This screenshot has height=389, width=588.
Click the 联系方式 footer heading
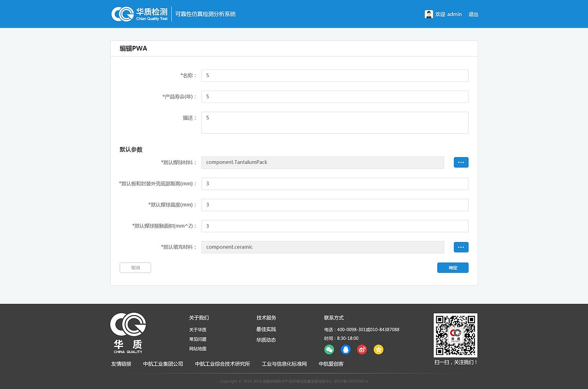click(334, 318)
